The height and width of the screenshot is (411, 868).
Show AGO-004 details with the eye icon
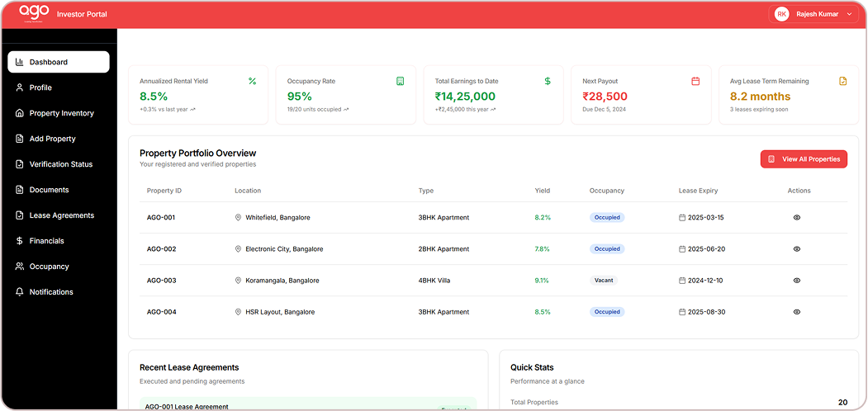796,312
